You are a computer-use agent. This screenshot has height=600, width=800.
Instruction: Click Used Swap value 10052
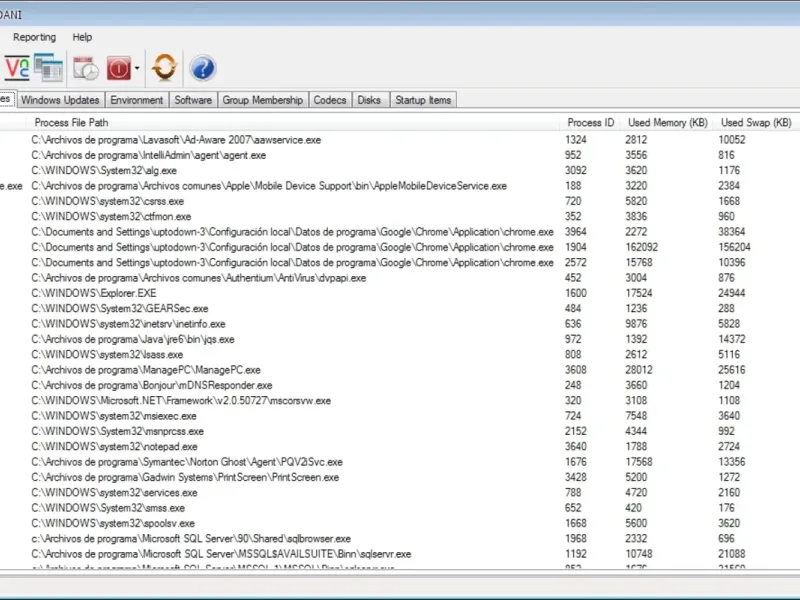point(732,140)
